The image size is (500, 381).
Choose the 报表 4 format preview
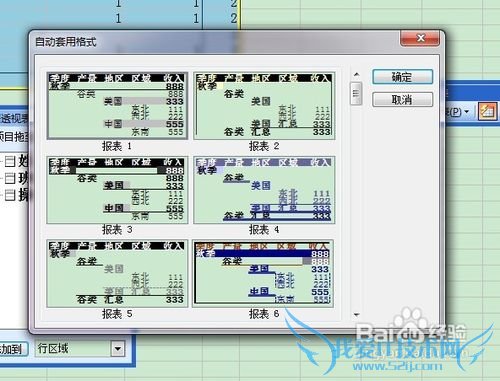[x=264, y=190]
